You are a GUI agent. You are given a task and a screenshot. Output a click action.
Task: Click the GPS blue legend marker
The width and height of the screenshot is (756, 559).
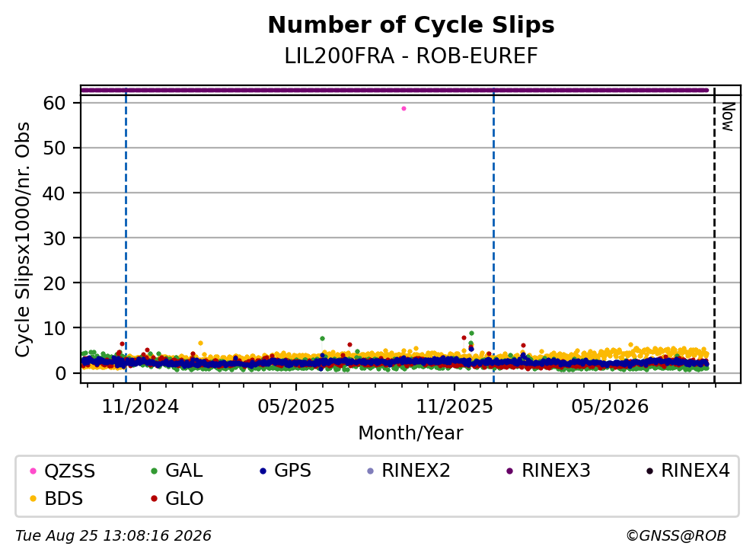point(263,471)
